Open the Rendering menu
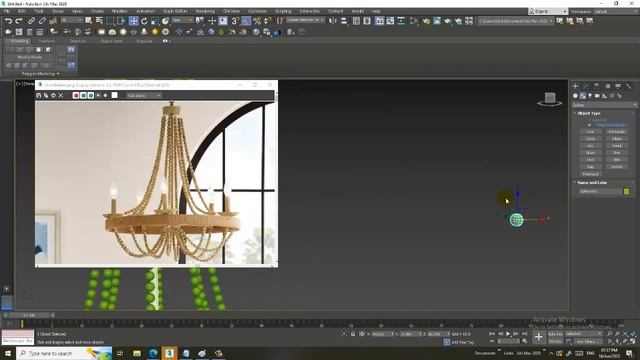This screenshot has height=360, width=640. [x=205, y=11]
